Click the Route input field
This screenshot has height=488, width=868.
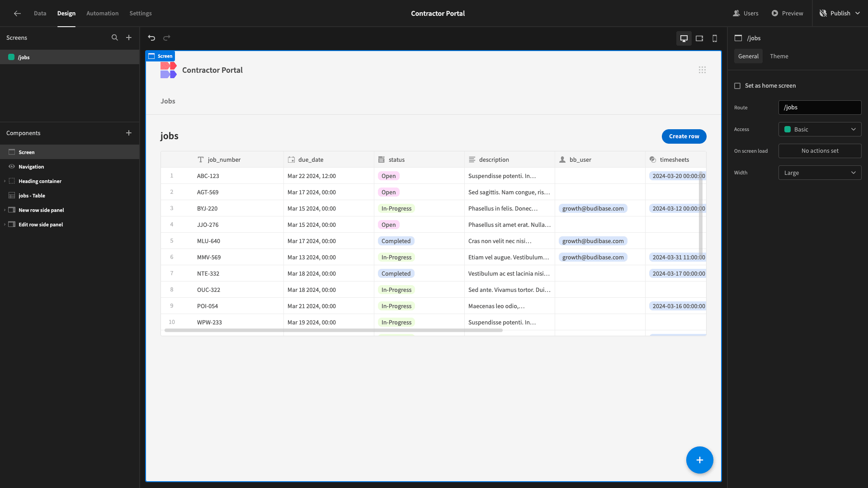pyautogui.click(x=820, y=108)
